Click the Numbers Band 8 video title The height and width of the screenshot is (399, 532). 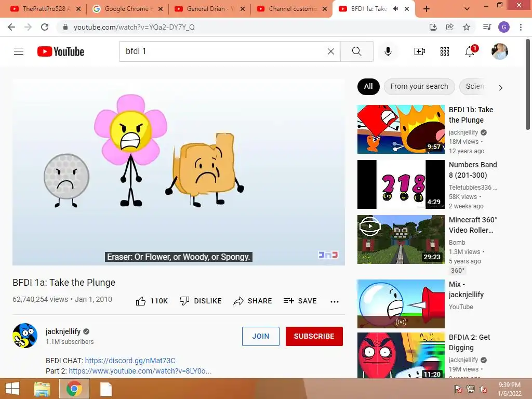[x=473, y=170]
